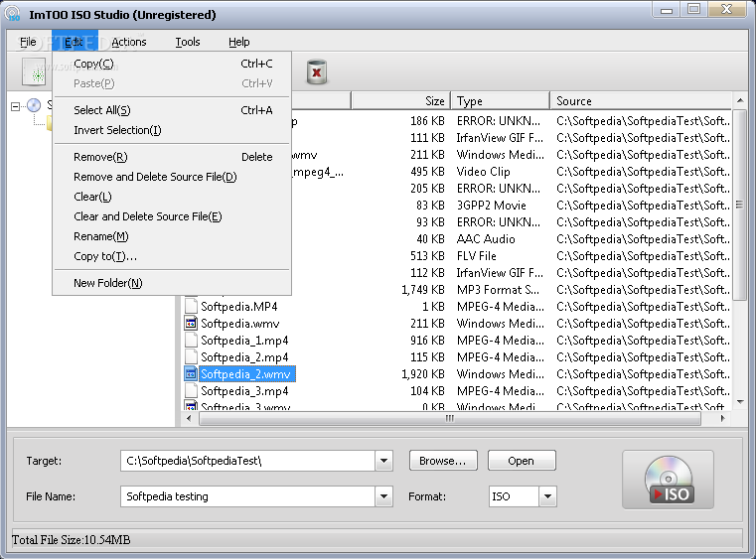Click Total File Size status bar text
Viewport: 756px width, 559px height.
tap(72, 540)
